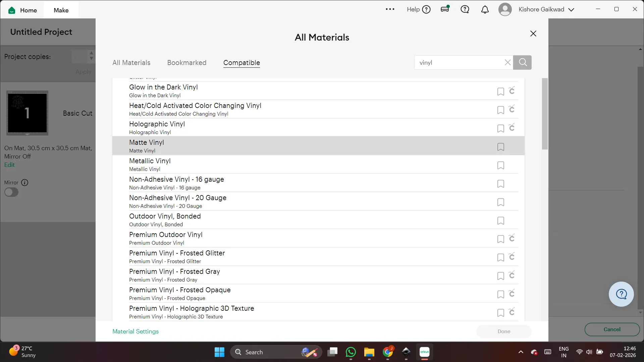The height and width of the screenshot is (362, 644).
Task: Bookmark Metallic Vinyl material
Action: [x=500, y=165]
